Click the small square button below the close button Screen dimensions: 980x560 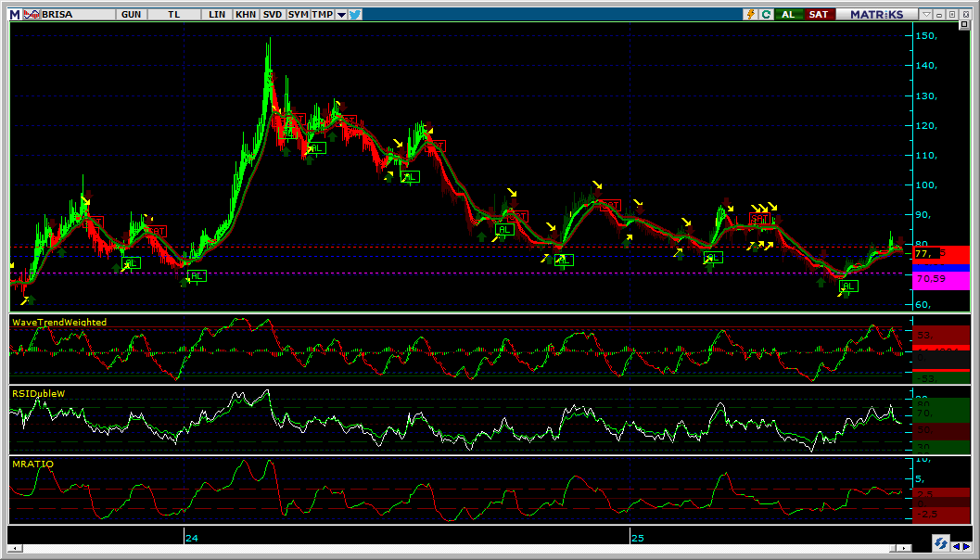click(x=963, y=24)
